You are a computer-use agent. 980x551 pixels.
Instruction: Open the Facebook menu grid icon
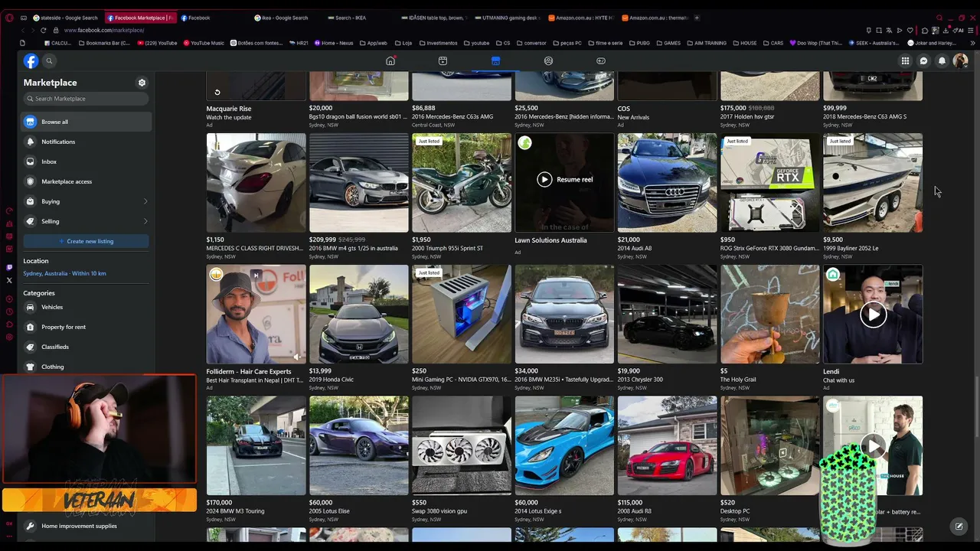click(x=905, y=61)
